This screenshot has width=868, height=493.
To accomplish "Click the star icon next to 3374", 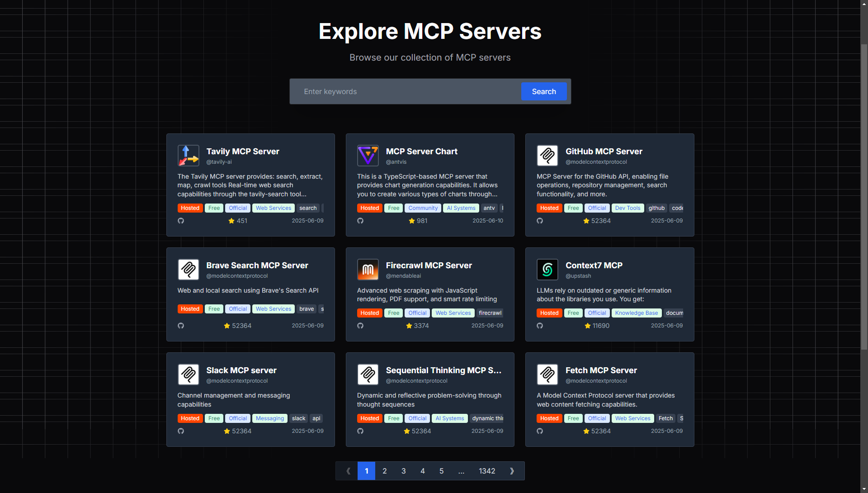I will tap(409, 326).
